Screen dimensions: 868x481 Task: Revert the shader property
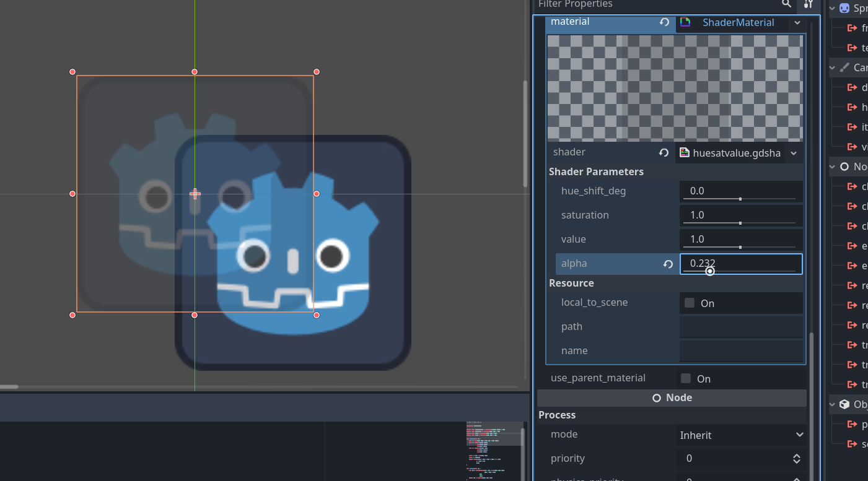pyautogui.click(x=664, y=152)
